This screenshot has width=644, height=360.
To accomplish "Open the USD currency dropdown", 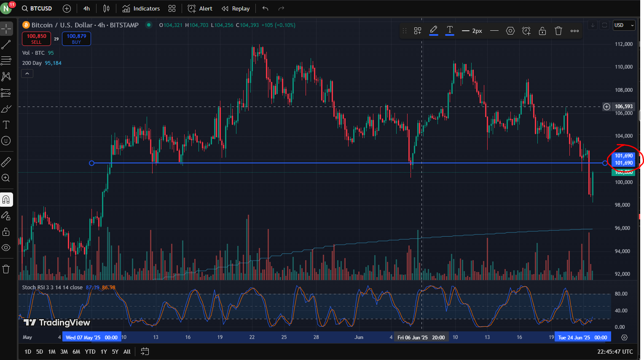I will [624, 25].
